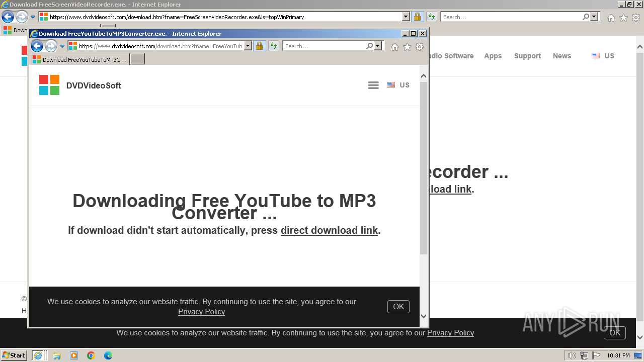Image resolution: width=644 pixels, height=362 pixels.
Task: Click front window scroll up arrow
Action: click(x=423, y=76)
